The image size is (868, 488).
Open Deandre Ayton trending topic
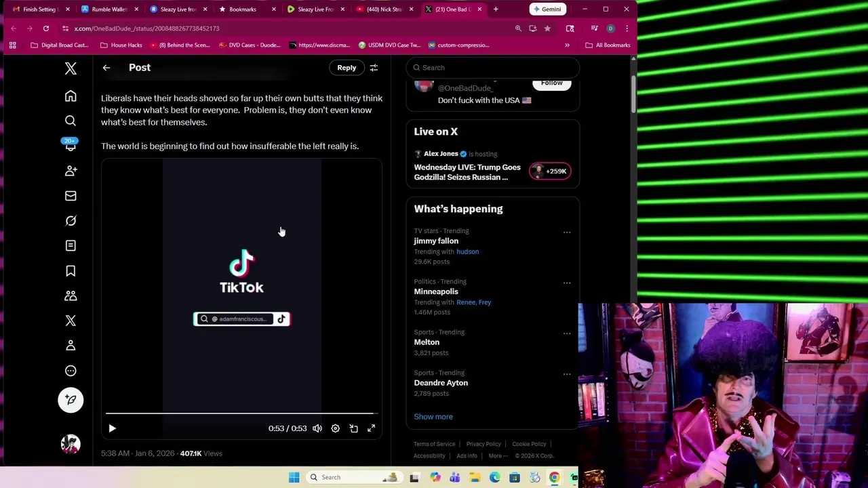pos(441,383)
